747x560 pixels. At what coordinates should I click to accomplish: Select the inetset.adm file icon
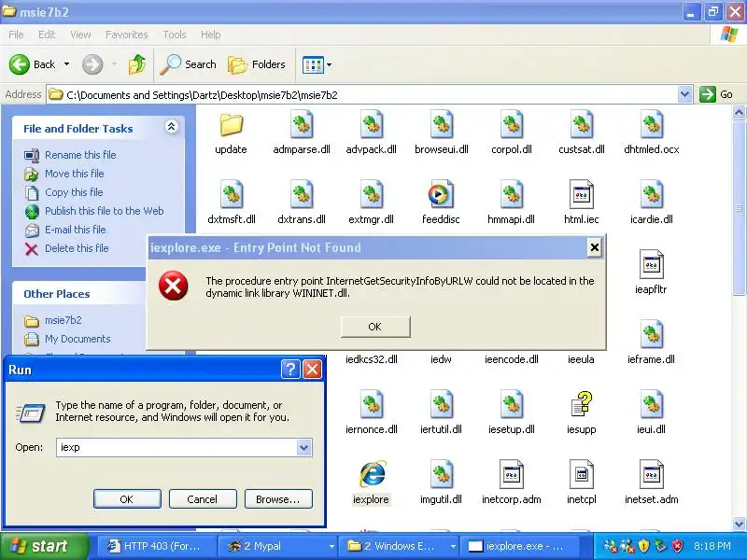coord(651,474)
